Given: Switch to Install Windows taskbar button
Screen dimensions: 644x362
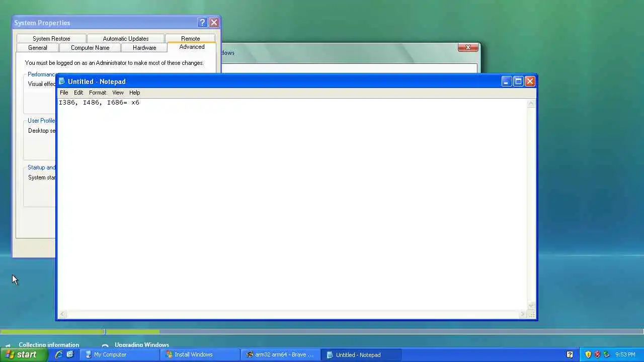Looking at the screenshot, I should click(200, 354).
